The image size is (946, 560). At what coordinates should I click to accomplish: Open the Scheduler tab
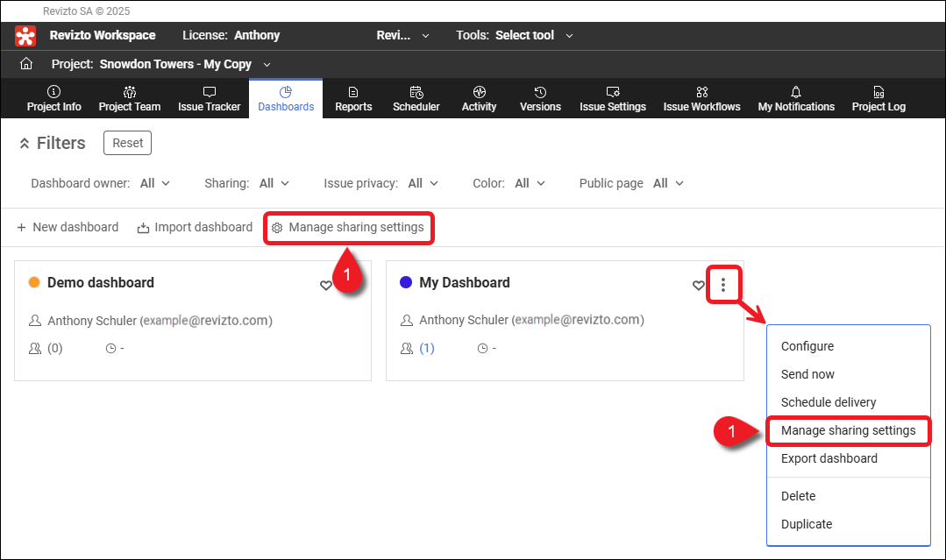coord(416,99)
